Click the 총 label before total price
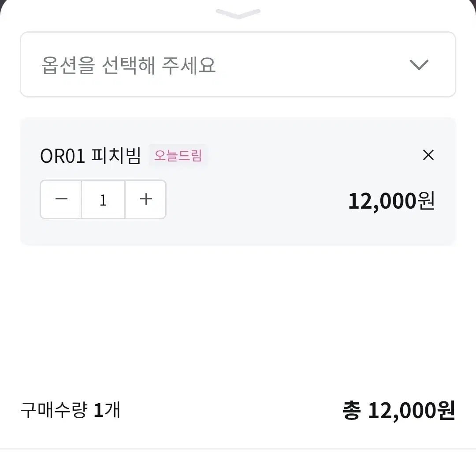476x457 pixels. pos(352,411)
